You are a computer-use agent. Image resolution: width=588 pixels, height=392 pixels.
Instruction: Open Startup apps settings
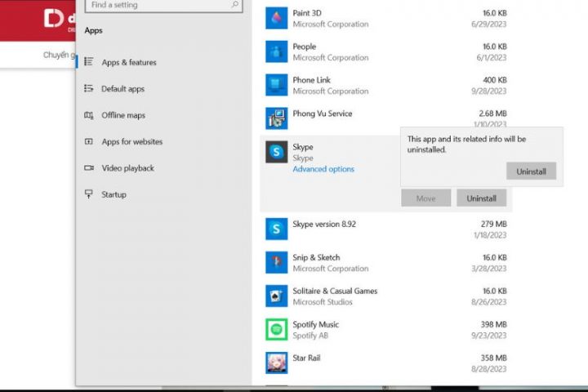click(114, 194)
